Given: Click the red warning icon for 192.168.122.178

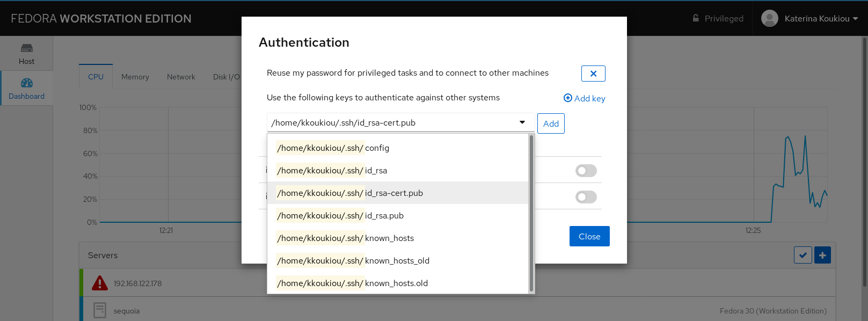Looking at the screenshot, I should pos(99,283).
